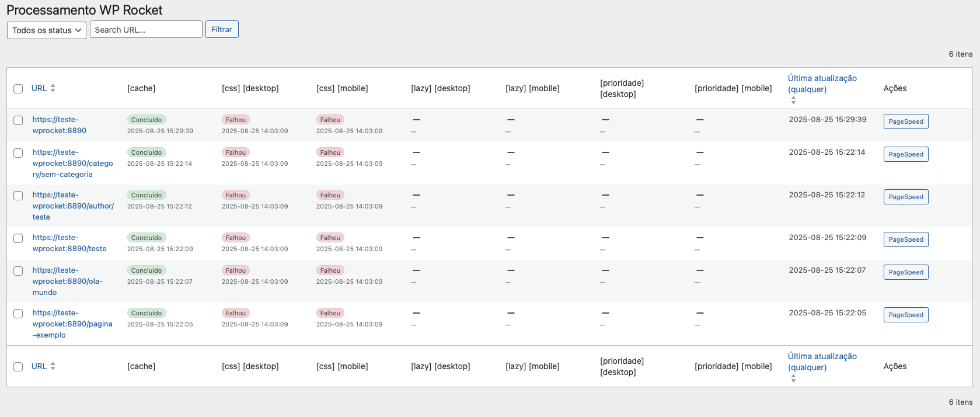This screenshot has height=417, width=980.
Task: Open link https://teste-wprocket:8890
Action: point(60,125)
